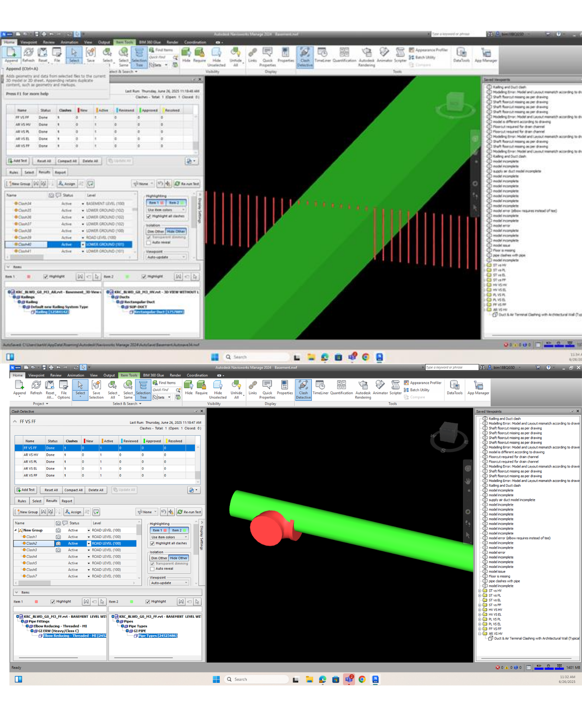Click Save Selection in the pipe-clash window

96,389
